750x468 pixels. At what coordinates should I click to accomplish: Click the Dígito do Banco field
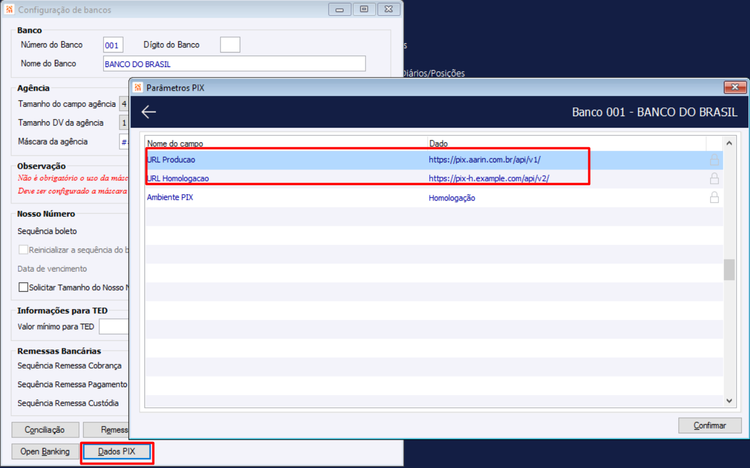pyautogui.click(x=230, y=45)
